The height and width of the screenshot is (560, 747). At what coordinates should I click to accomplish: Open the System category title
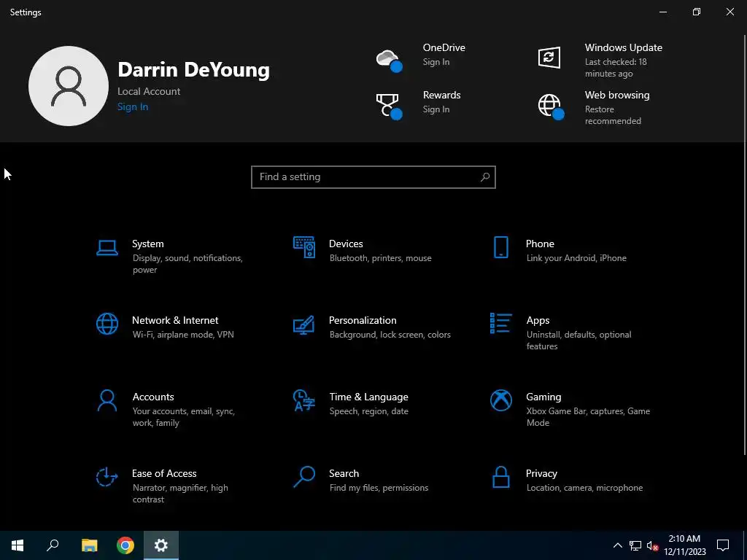pyautogui.click(x=147, y=244)
